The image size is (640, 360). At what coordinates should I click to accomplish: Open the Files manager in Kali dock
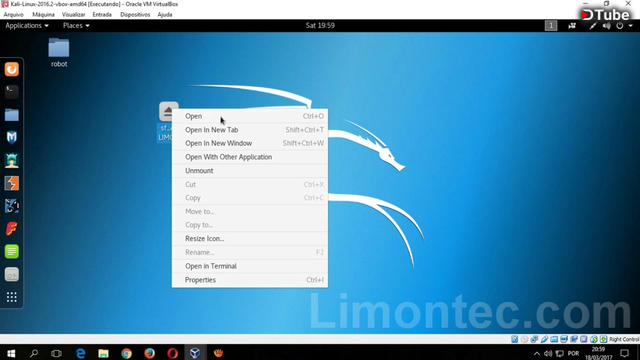[12, 115]
